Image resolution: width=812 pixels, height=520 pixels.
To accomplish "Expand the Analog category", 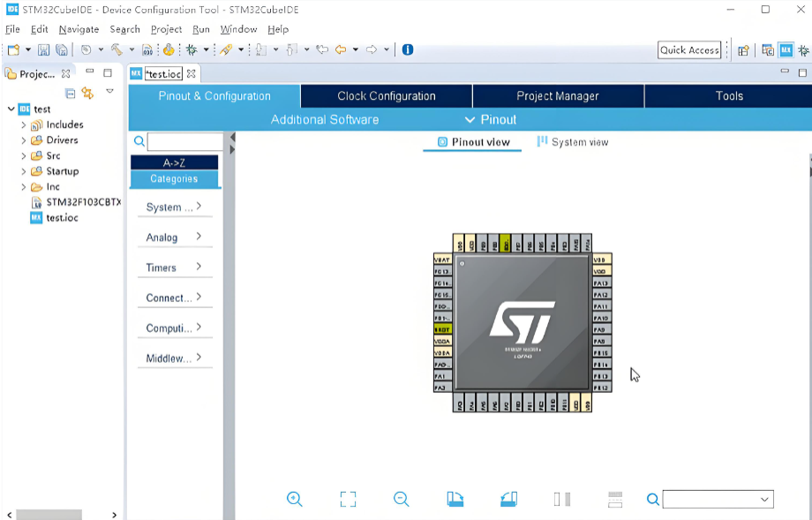I will click(x=175, y=237).
